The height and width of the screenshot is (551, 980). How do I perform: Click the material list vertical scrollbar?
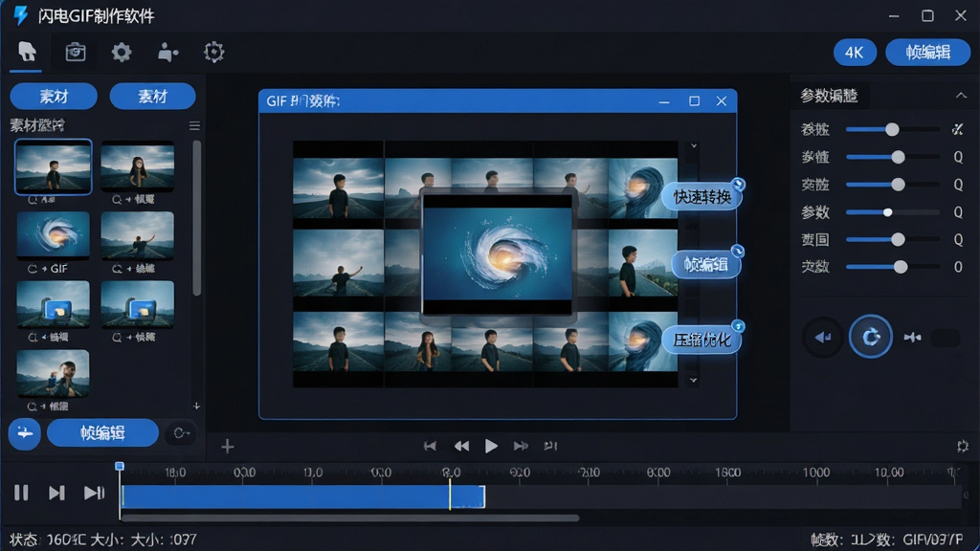click(197, 217)
